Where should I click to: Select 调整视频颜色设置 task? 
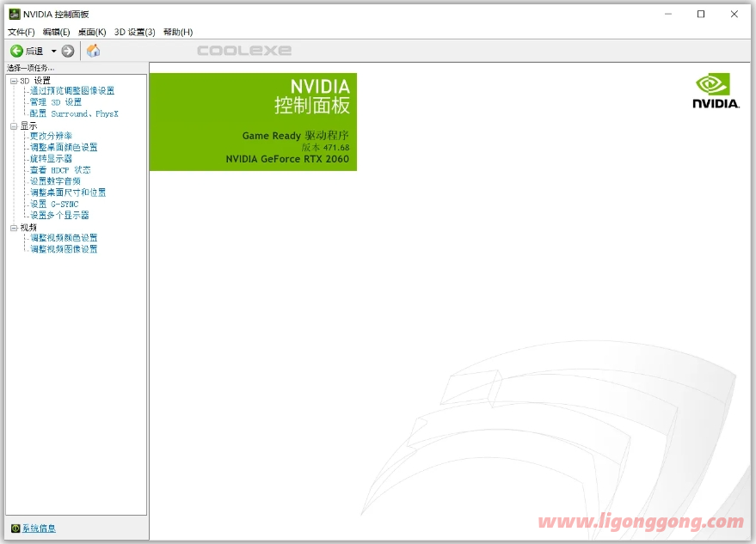pos(64,238)
